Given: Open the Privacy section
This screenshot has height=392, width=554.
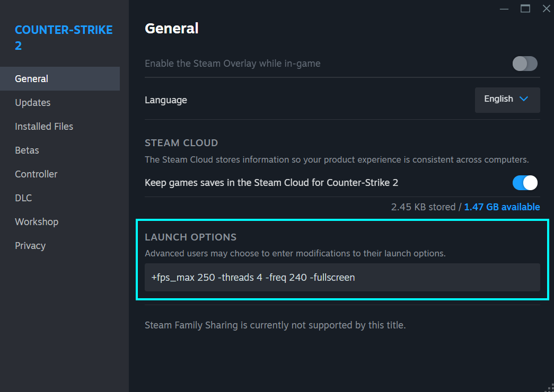Looking at the screenshot, I should pyautogui.click(x=30, y=245).
